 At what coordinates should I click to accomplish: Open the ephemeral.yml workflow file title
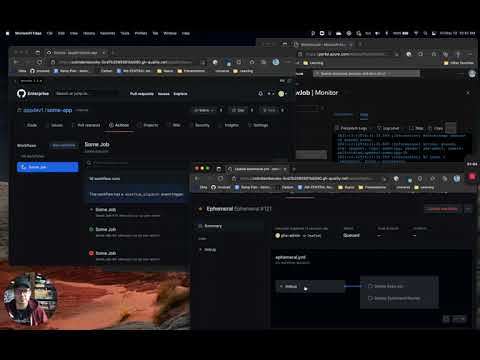pos(290,257)
